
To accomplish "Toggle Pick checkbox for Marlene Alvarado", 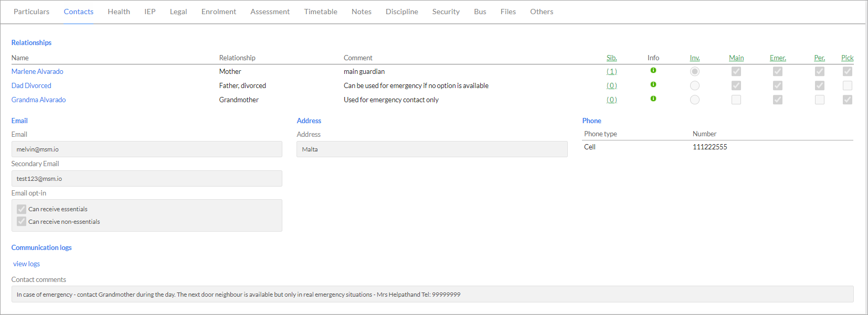I will (848, 71).
